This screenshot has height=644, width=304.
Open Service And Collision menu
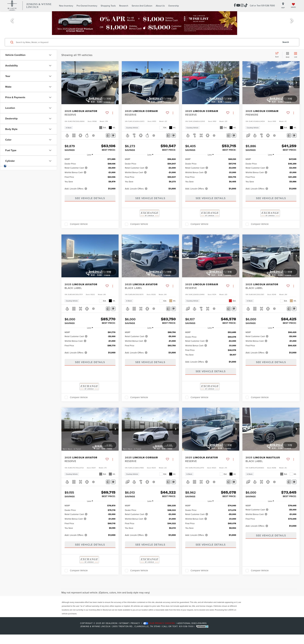[142, 6]
